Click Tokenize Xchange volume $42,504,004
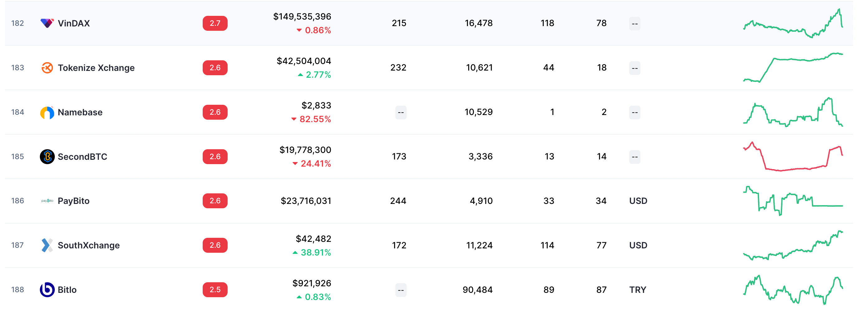 click(x=304, y=61)
